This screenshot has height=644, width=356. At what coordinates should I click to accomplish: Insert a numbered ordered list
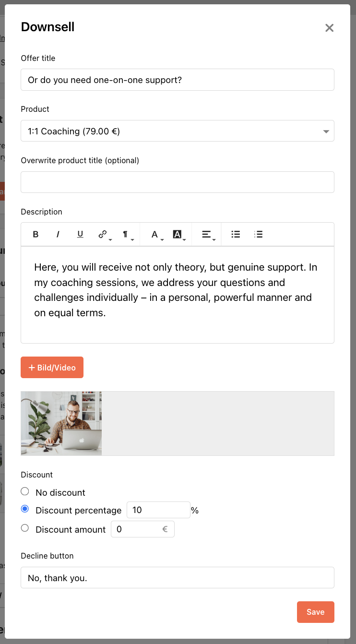[x=258, y=234]
